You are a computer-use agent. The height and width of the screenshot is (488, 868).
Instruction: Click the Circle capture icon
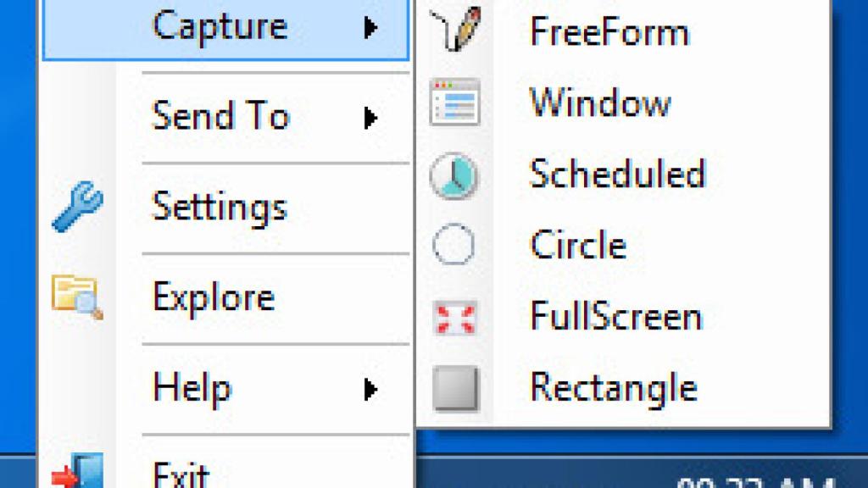454,247
